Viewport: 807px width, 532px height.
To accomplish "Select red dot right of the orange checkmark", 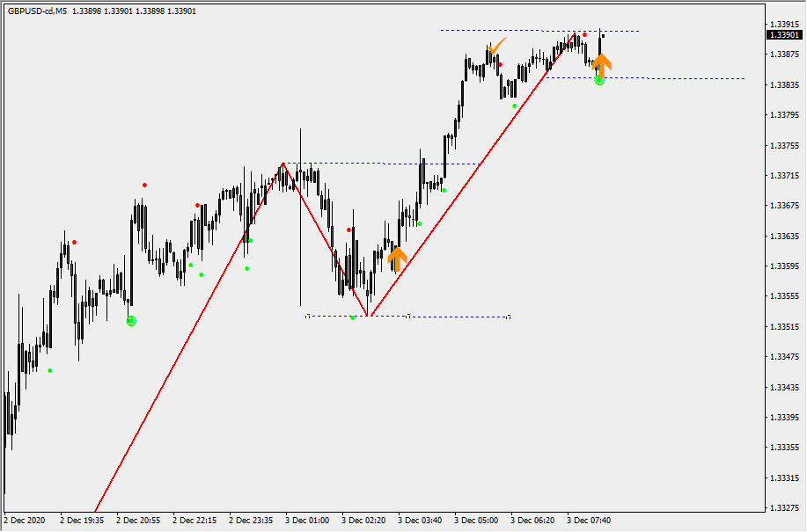I will pyautogui.click(x=501, y=64).
